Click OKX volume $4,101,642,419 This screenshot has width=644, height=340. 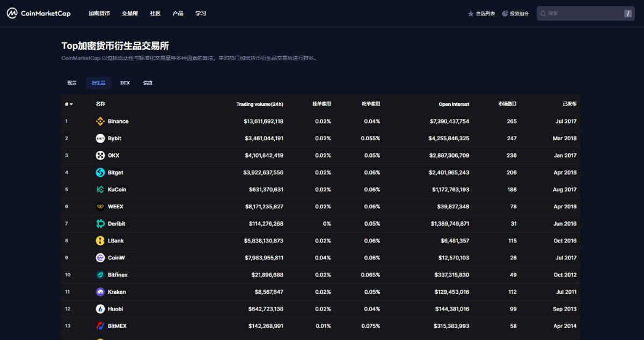pos(264,155)
